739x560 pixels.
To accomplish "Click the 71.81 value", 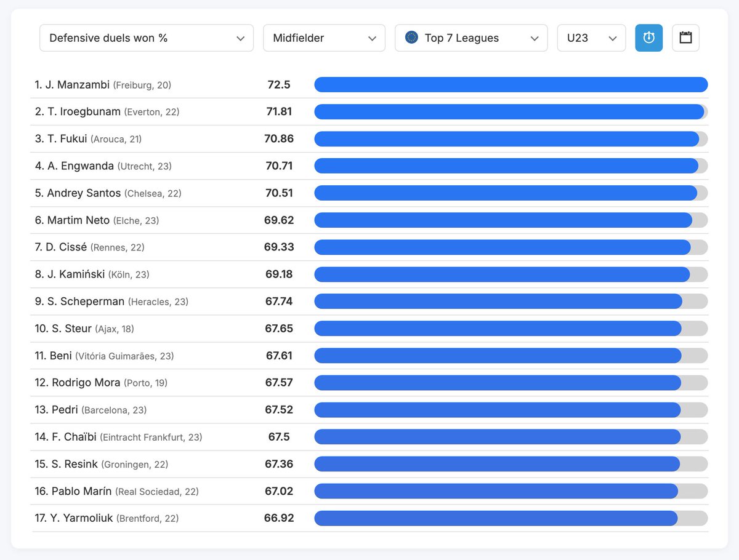I will pos(279,112).
